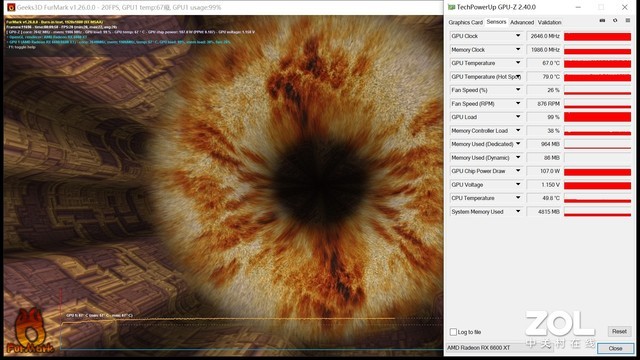The image size is (640, 360).
Task: Click the GPU Clock red graph bar
Action: [598, 36]
